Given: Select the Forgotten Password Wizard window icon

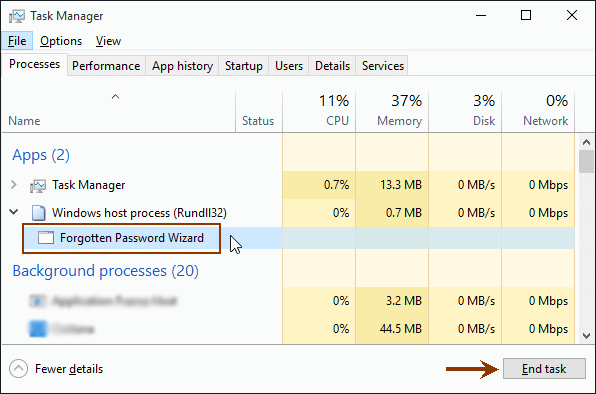Looking at the screenshot, I should pos(46,238).
